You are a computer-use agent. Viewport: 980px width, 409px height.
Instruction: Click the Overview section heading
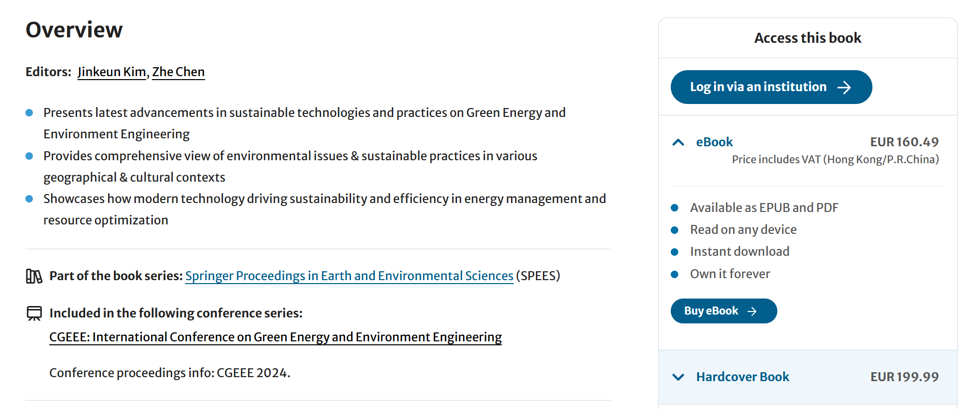click(74, 30)
